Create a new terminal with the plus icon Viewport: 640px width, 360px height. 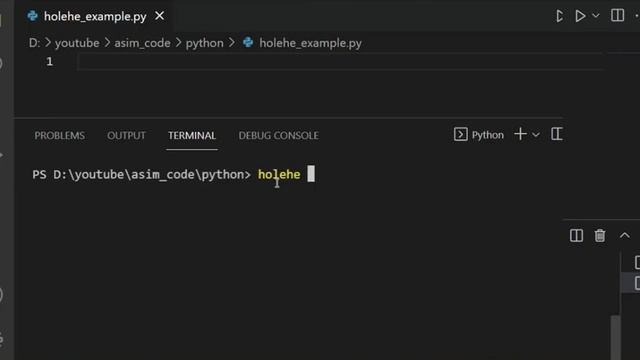coord(520,134)
